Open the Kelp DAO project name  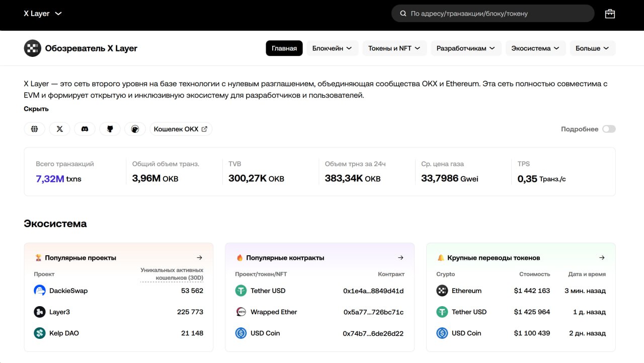click(x=64, y=333)
